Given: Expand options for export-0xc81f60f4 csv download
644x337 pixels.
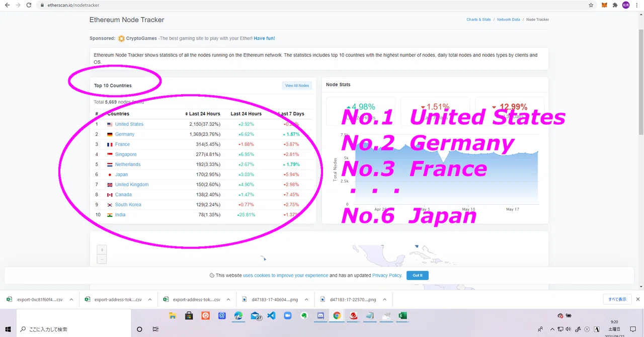Looking at the screenshot, I should pos(71,299).
